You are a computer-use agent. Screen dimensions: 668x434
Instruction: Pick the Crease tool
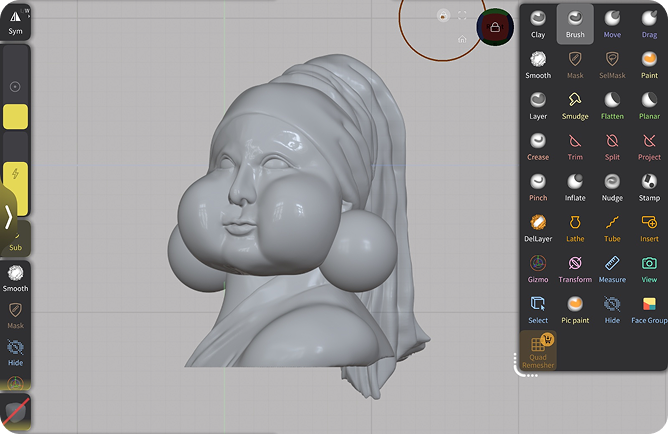(x=538, y=146)
